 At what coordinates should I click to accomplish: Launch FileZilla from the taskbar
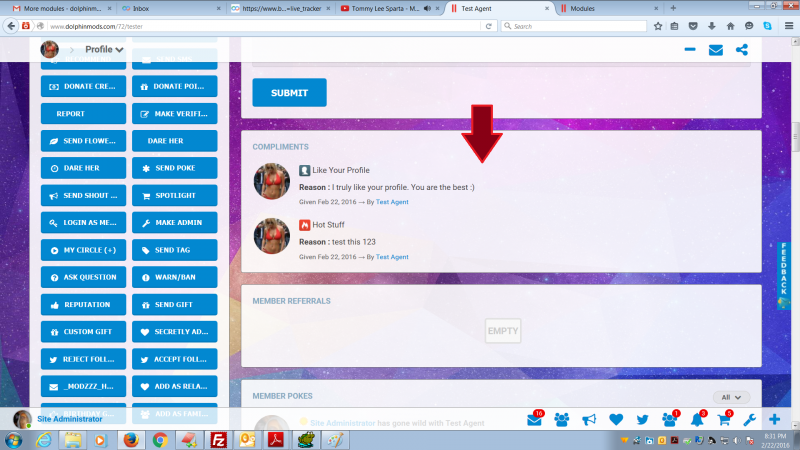click(x=218, y=440)
